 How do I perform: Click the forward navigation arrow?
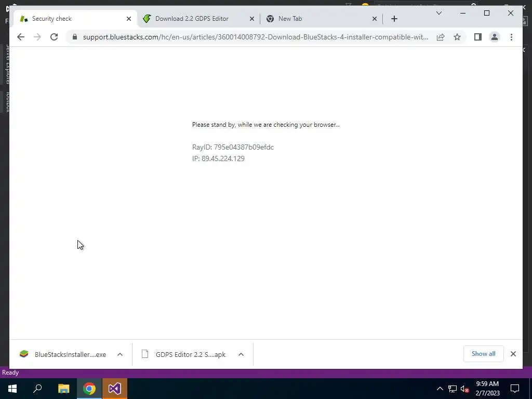(x=37, y=37)
